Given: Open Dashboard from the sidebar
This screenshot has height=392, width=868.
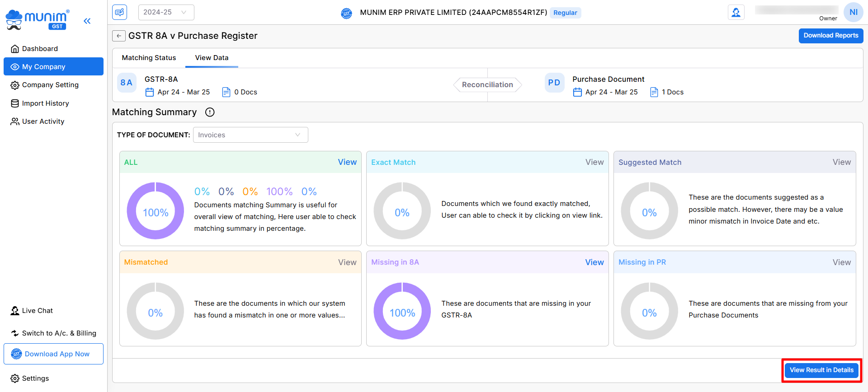Looking at the screenshot, I should click(x=40, y=49).
